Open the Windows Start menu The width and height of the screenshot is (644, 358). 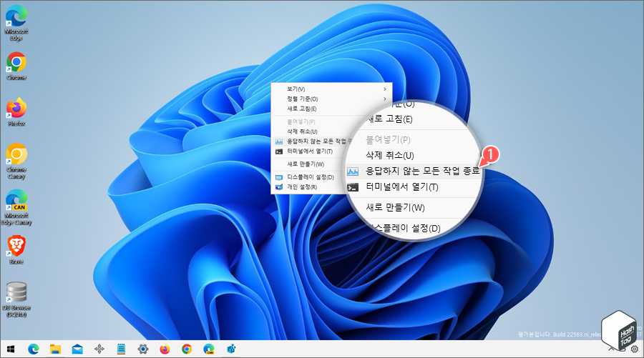11,349
